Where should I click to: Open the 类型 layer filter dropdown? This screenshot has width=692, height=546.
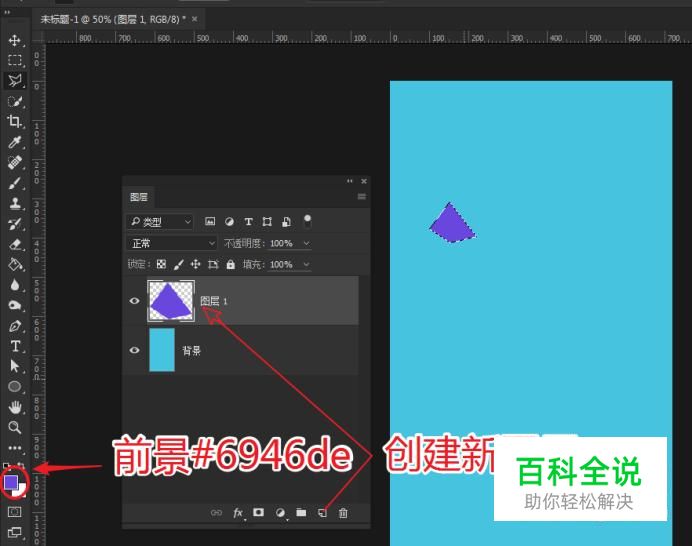[160, 222]
